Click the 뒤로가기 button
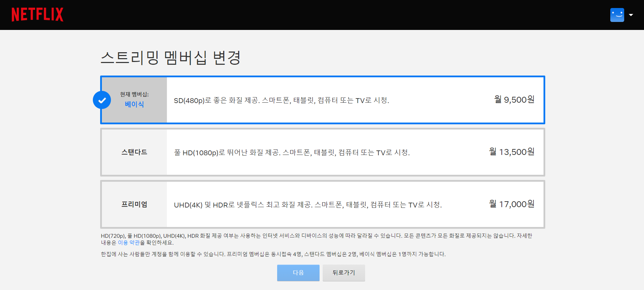Viewport: 644px width, 290px height. (344, 273)
